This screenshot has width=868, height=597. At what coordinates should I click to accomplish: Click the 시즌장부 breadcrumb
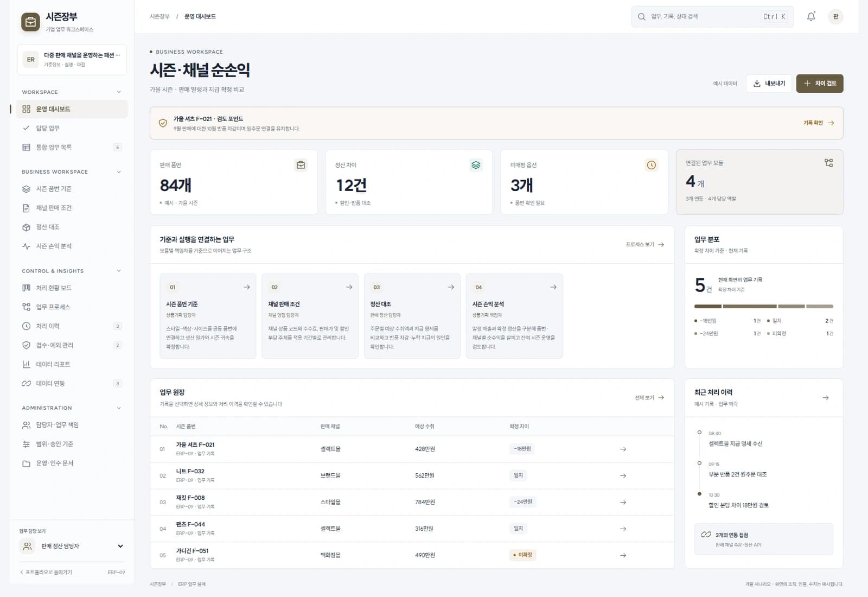pyautogui.click(x=159, y=17)
